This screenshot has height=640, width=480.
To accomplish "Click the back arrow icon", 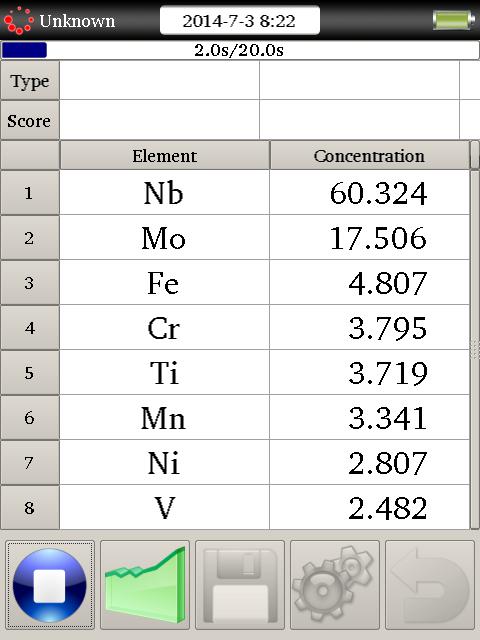I will [x=430, y=585].
